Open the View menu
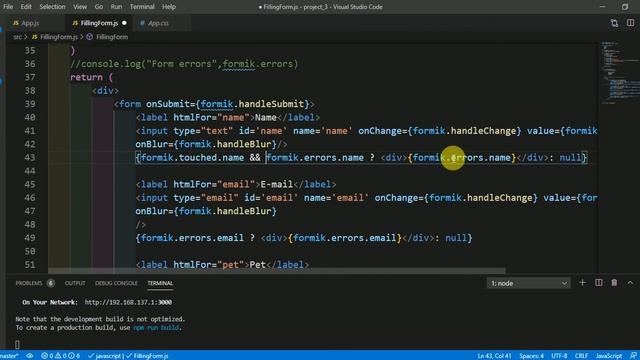640x360 pixels. (x=80, y=7)
